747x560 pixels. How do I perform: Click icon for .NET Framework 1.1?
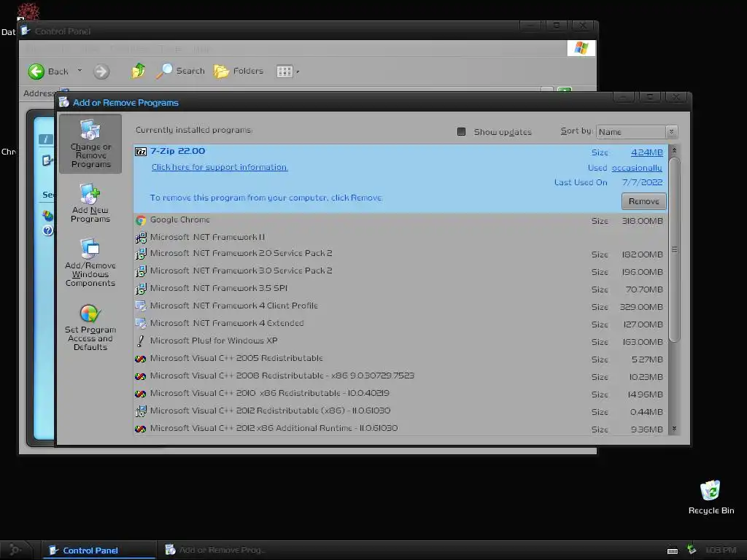141,237
